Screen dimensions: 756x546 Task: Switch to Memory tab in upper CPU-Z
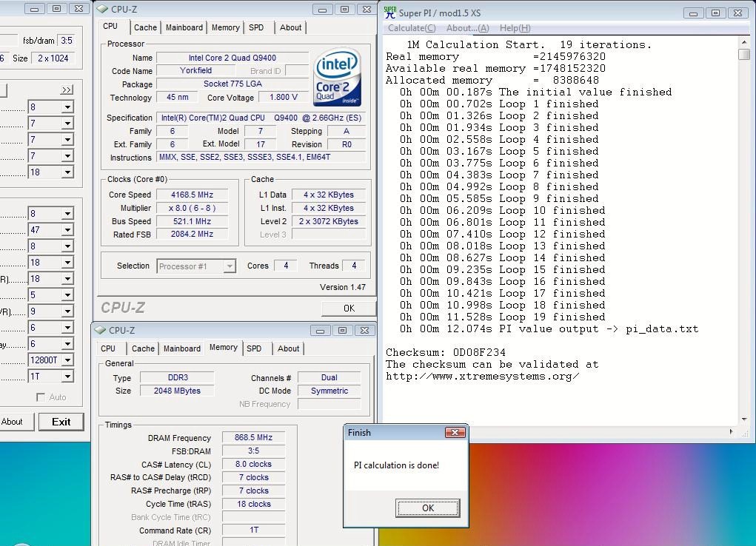(x=225, y=27)
